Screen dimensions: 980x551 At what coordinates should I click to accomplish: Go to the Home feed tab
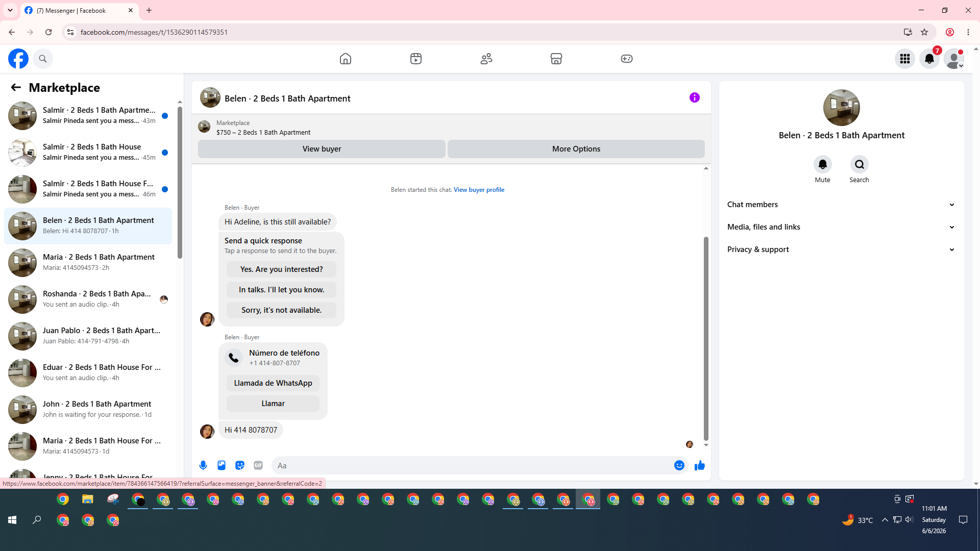pyautogui.click(x=346, y=59)
